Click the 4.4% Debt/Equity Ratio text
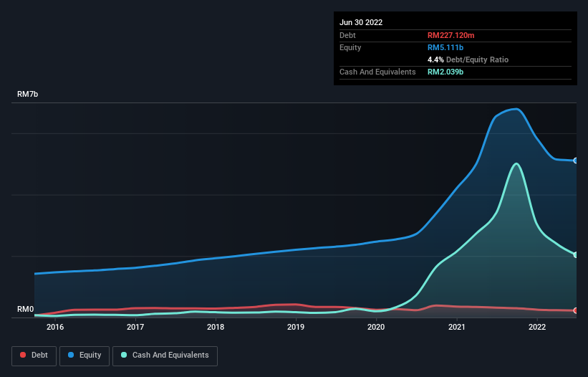The height and width of the screenshot is (377, 588). tap(468, 59)
